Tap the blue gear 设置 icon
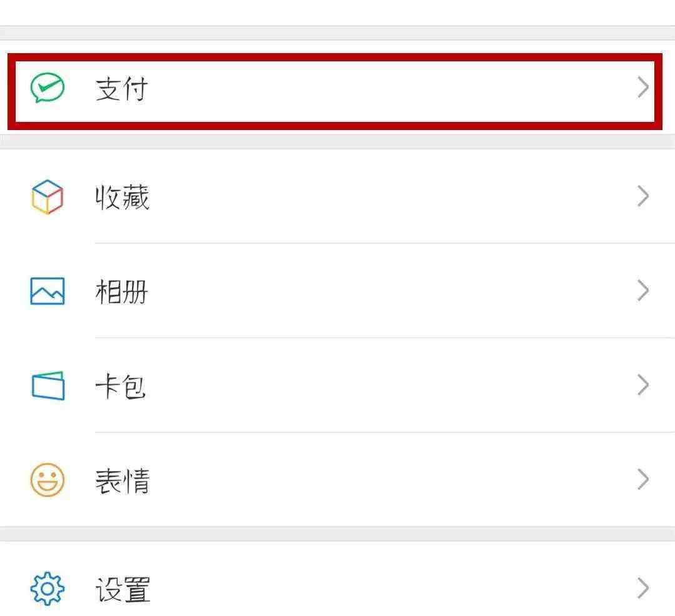Viewport: 675px width, 616px height. point(48,588)
